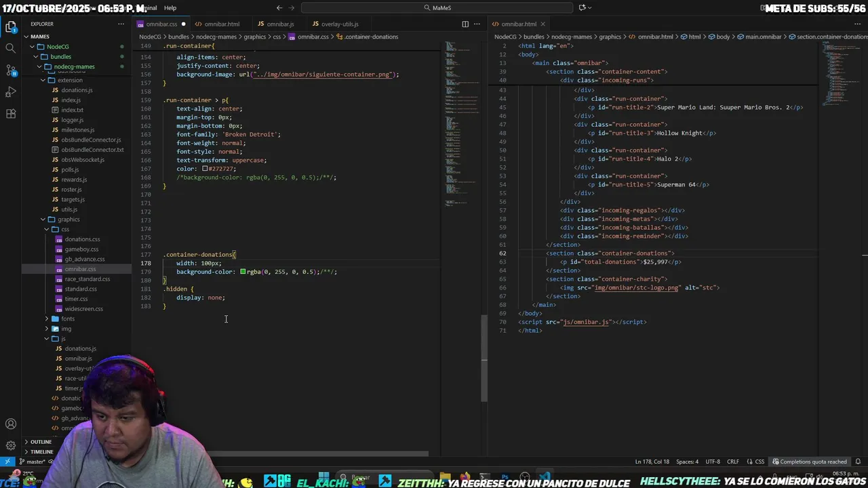This screenshot has height=488, width=868.
Task: Open logger.js file in explorer
Action: point(72,120)
